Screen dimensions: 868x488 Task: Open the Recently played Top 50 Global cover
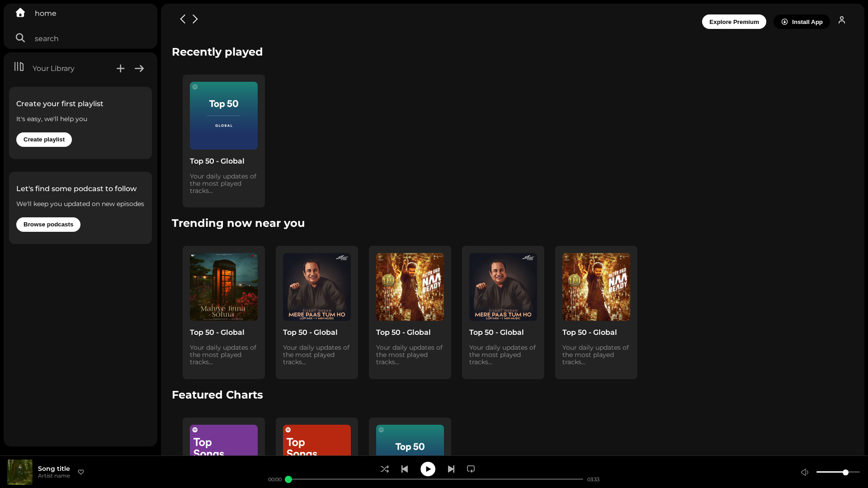coord(224,116)
